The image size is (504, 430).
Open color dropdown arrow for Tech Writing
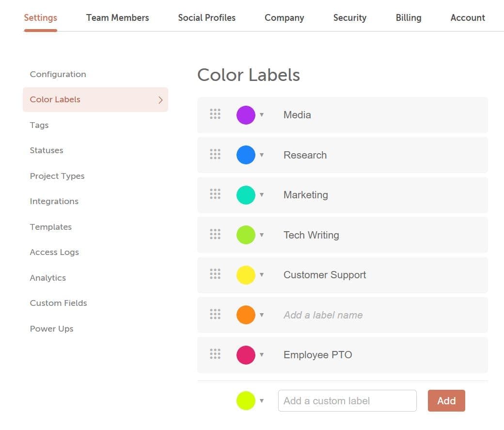click(x=262, y=235)
